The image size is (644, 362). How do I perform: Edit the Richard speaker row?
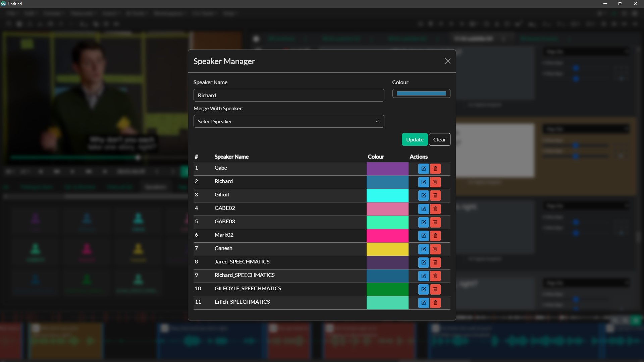[x=423, y=182]
